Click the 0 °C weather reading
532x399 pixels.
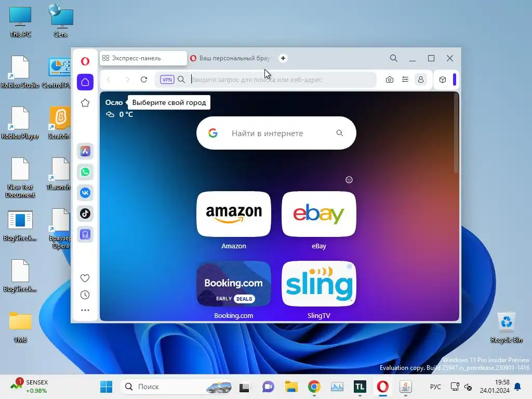(x=126, y=114)
